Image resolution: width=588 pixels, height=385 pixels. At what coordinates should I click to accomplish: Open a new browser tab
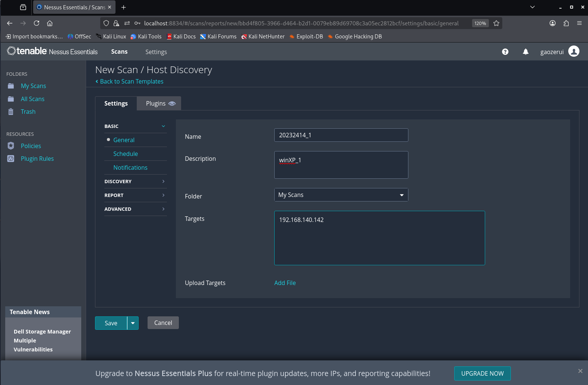click(x=124, y=7)
